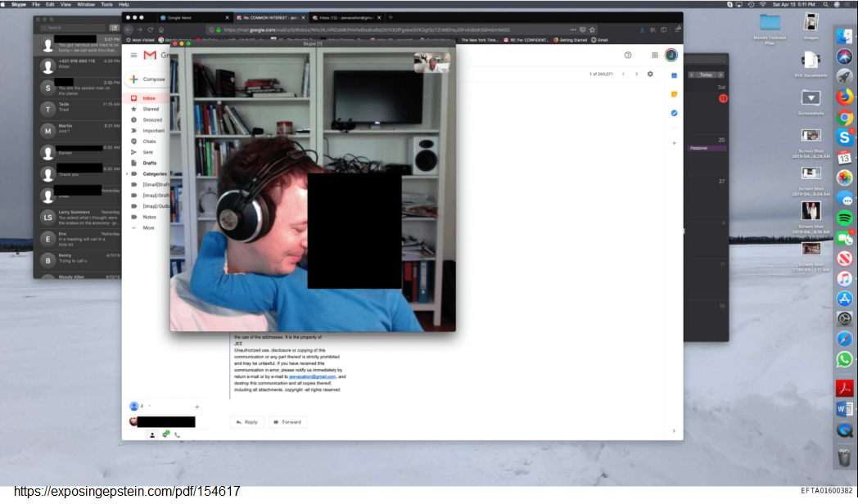Open Microsoft Word from the dock
Viewport: 858px width, 504px height.
(844, 409)
